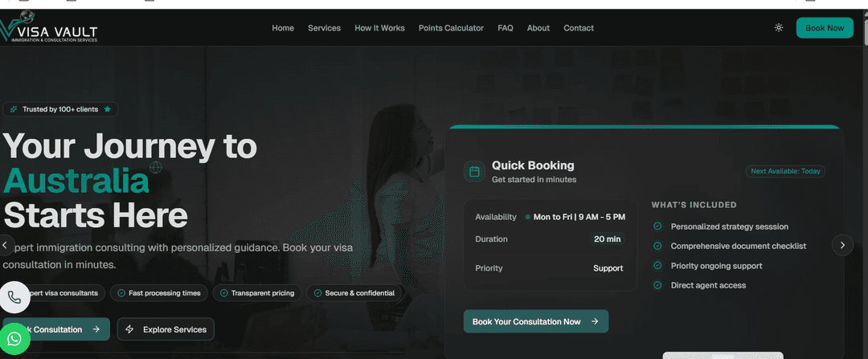Click the Visa Vault logo
The width and height of the screenshot is (868, 359).
[x=49, y=27]
